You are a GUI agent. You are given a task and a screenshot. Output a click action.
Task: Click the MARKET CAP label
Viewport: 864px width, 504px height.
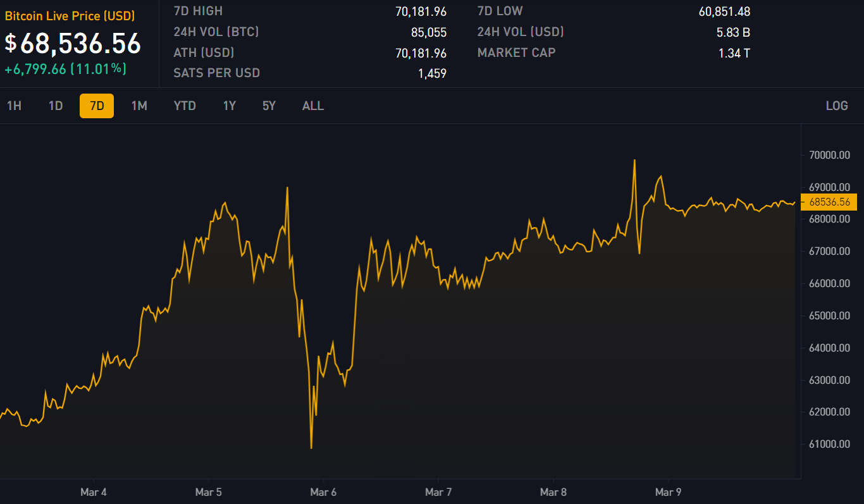(516, 53)
